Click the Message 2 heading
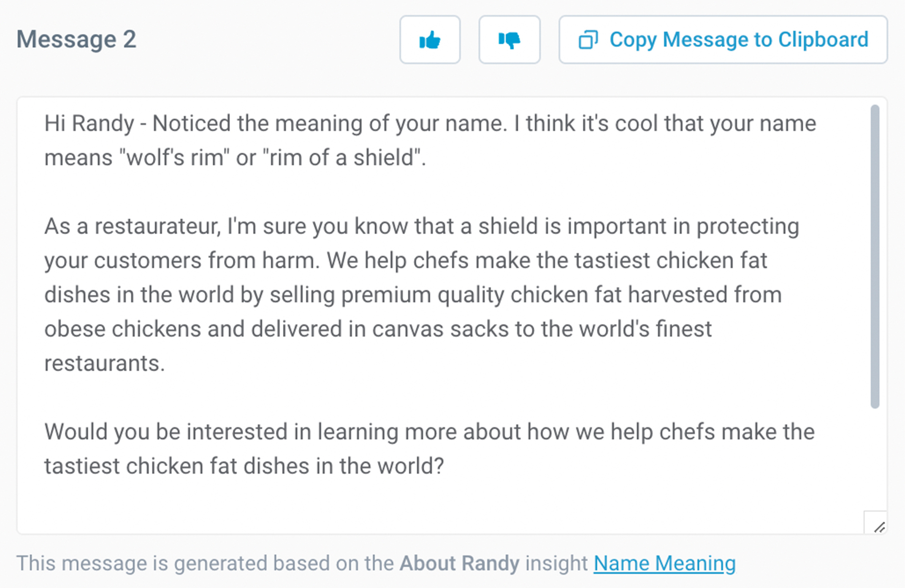 click(x=76, y=40)
